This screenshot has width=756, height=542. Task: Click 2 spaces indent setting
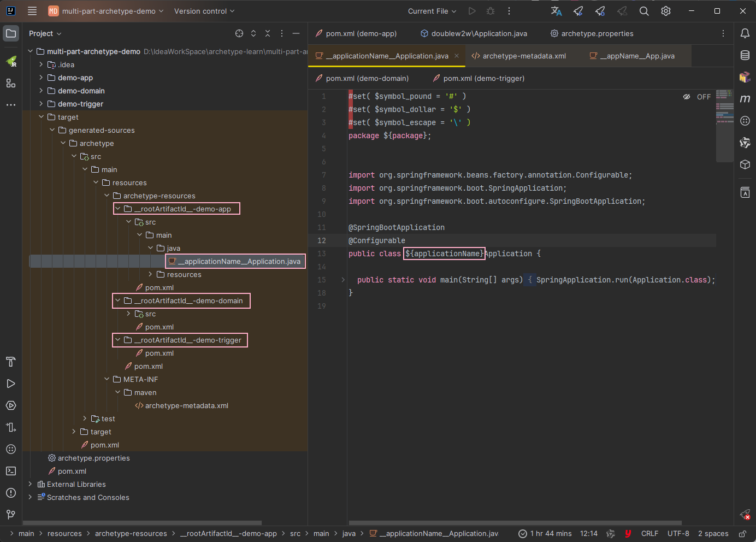(713, 534)
